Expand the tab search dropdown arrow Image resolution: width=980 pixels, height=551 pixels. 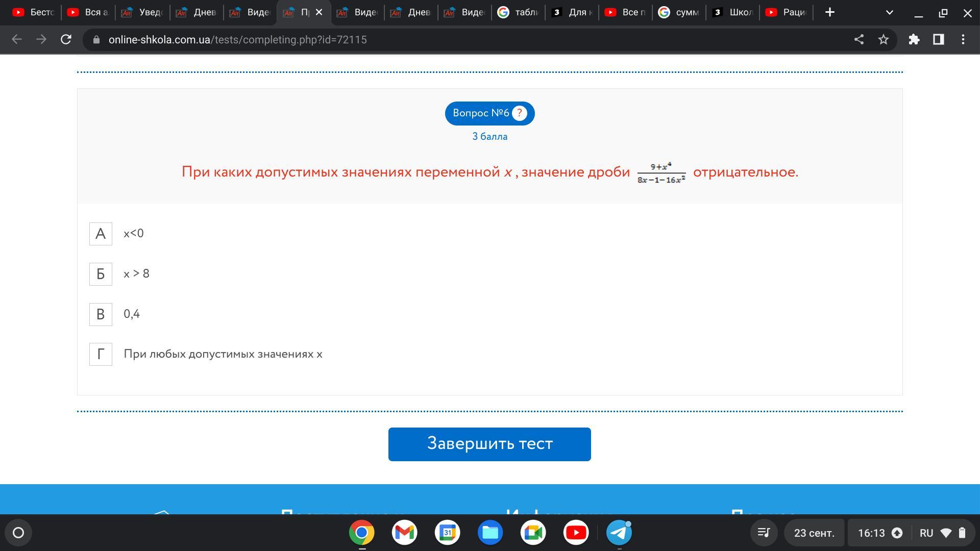889,12
